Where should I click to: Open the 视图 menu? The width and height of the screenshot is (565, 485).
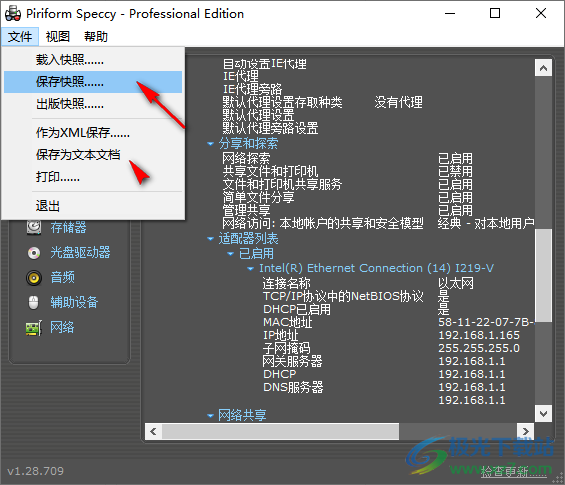(58, 36)
